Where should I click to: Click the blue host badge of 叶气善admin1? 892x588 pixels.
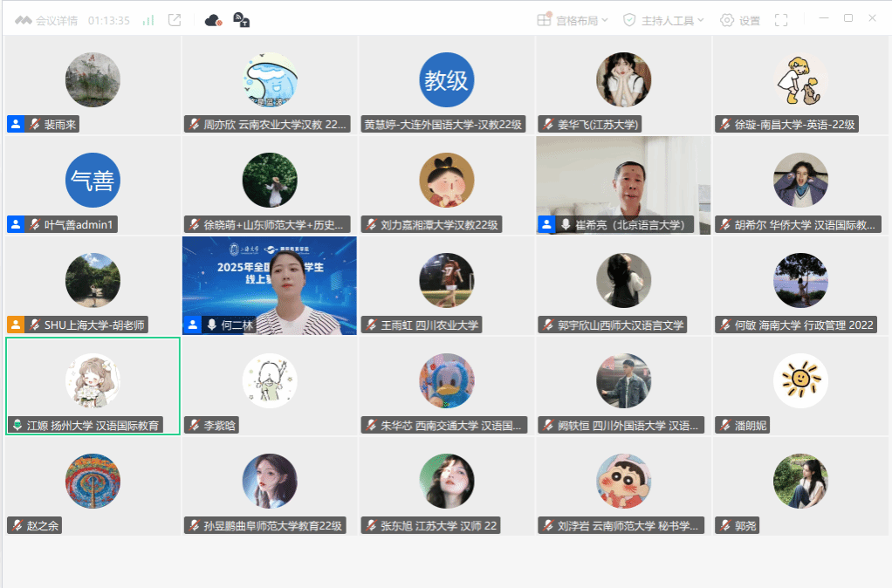[16, 225]
